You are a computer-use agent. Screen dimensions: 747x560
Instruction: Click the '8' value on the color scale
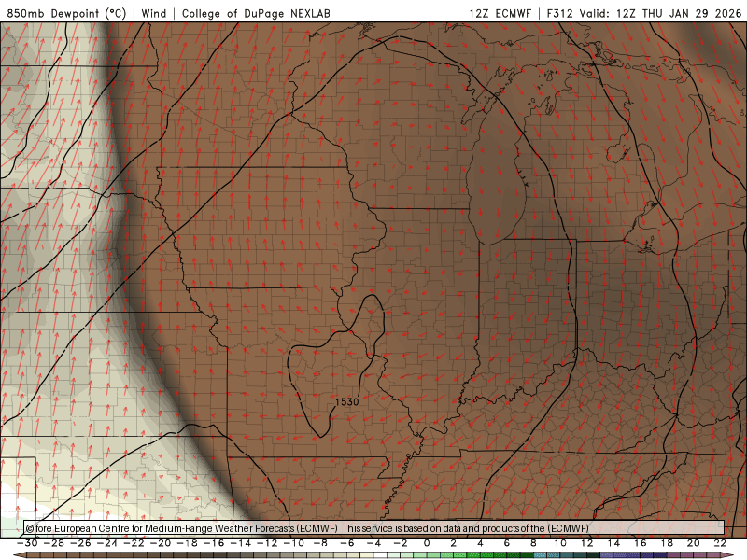point(533,543)
